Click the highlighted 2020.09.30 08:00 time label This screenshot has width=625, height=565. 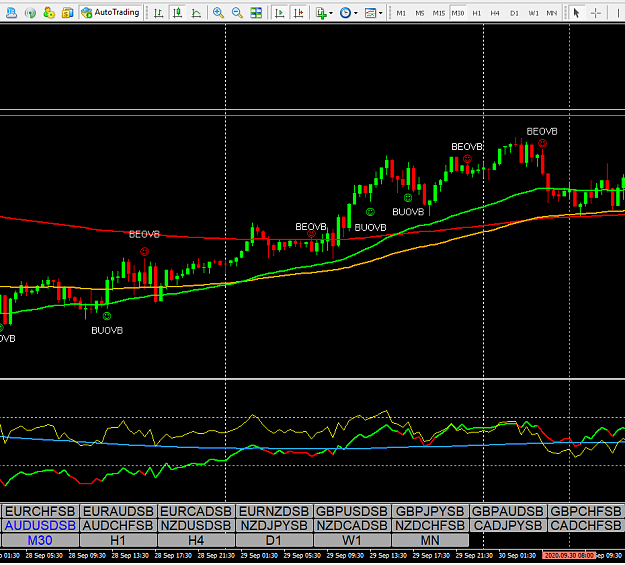tap(569, 555)
